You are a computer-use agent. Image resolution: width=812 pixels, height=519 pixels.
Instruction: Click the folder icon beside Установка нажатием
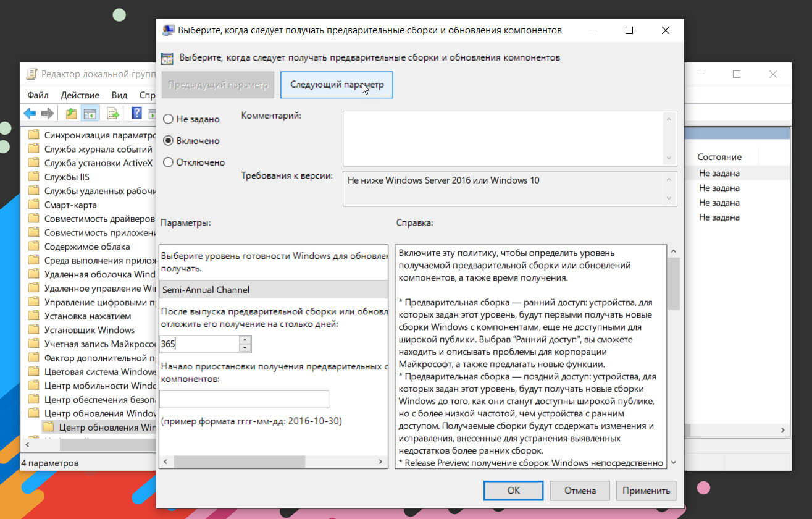pos(34,316)
